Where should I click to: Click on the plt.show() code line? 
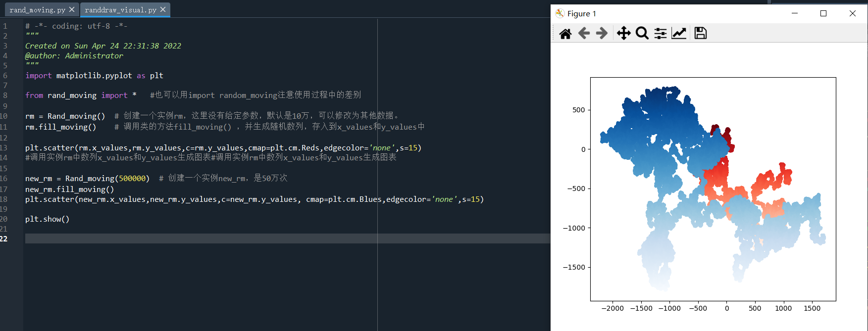click(x=48, y=219)
